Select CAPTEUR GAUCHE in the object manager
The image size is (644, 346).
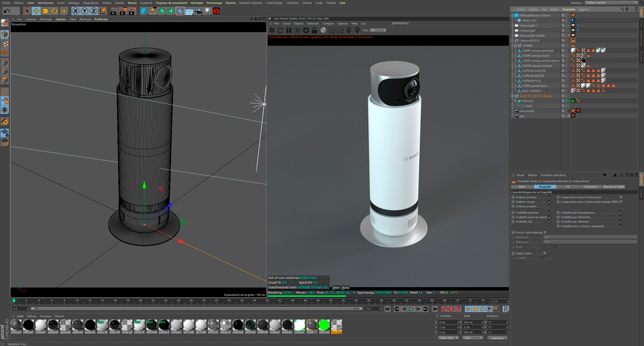point(534,71)
